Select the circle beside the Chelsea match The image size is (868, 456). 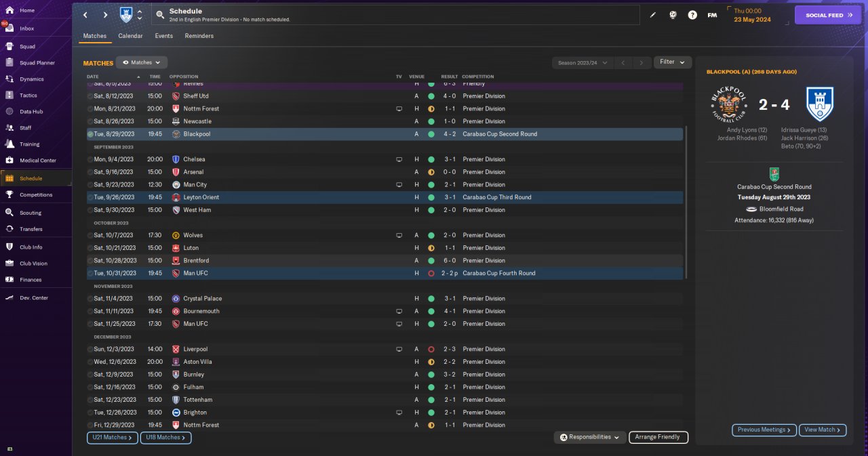(90, 160)
